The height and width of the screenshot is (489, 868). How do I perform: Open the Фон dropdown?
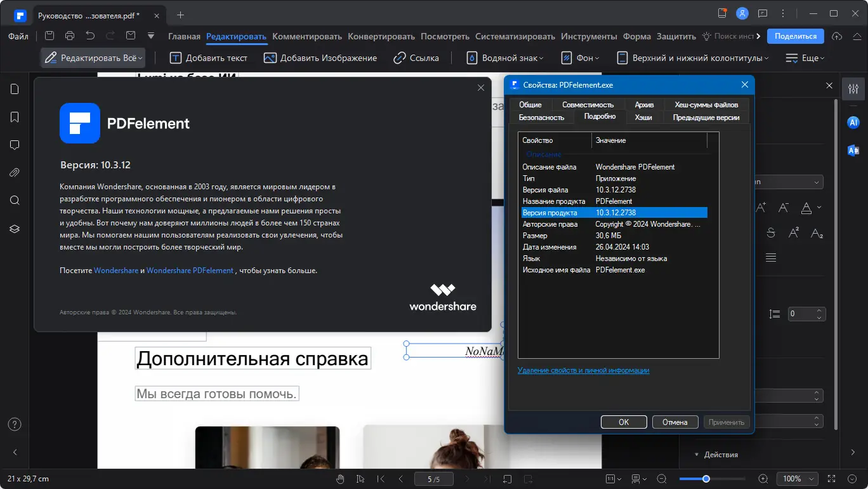(579, 58)
